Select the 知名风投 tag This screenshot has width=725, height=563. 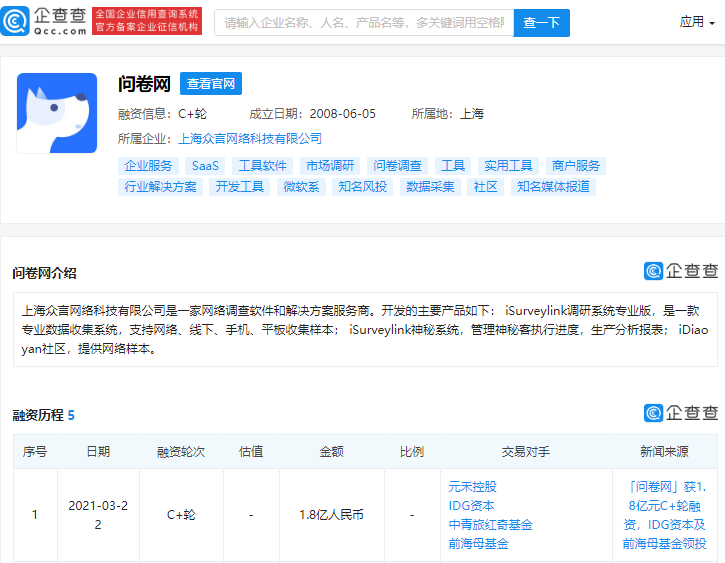pyautogui.click(x=362, y=187)
